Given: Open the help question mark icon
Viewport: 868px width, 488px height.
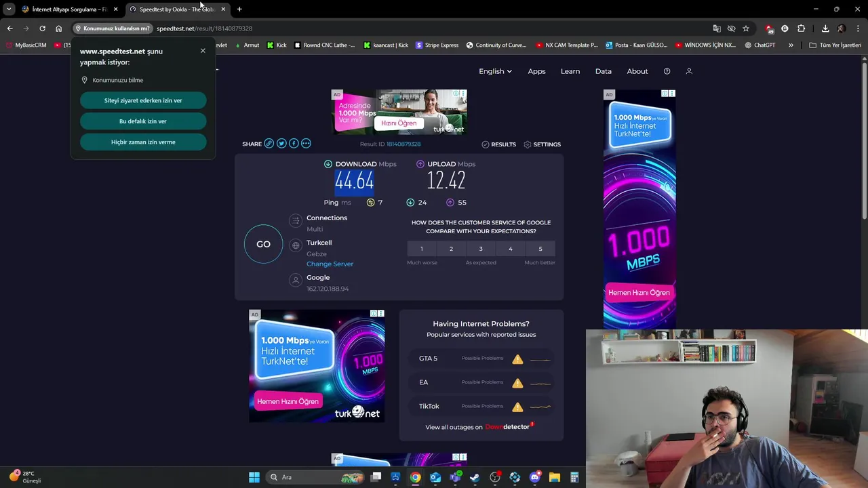Looking at the screenshot, I should click(667, 71).
